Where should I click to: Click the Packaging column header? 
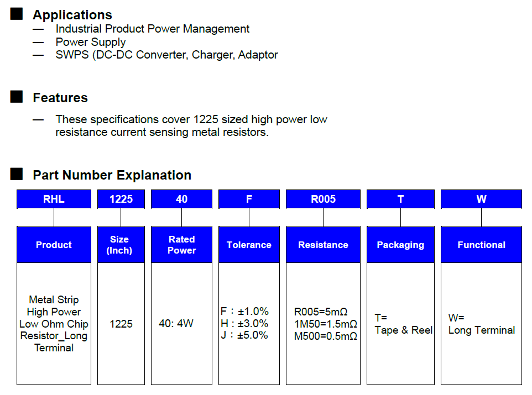400,245
